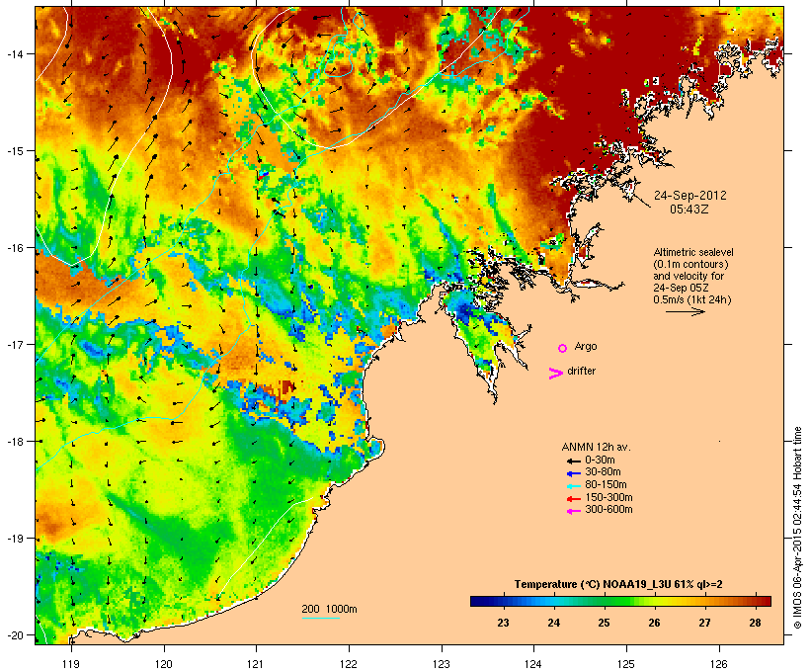
Task: Click the 25 value on temperature scale
Action: [x=604, y=623]
